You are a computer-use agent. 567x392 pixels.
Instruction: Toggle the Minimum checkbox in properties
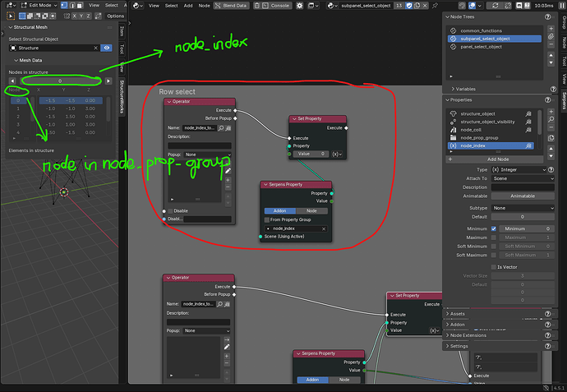point(493,228)
